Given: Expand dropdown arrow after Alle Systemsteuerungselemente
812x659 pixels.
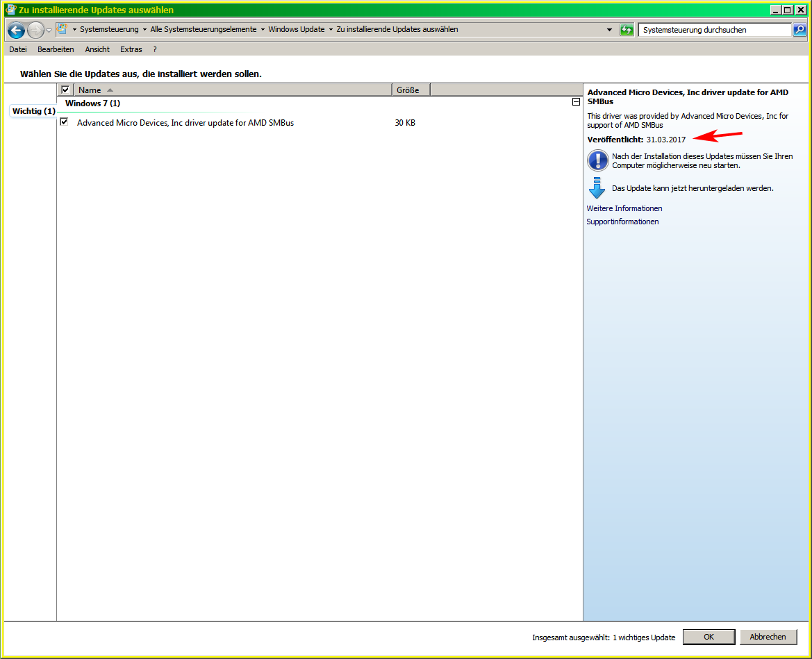Looking at the screenshot, I should [x=263, y=29].
